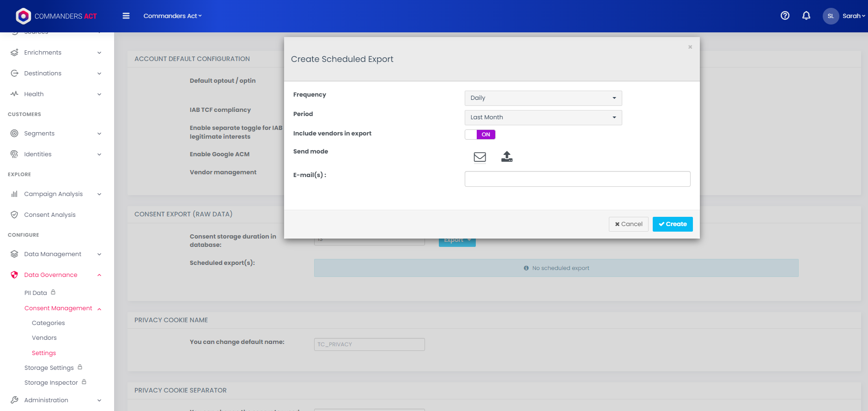Open the Frequency dropdown set to Daily
This screenshot has width=868, height=411.
543,98
